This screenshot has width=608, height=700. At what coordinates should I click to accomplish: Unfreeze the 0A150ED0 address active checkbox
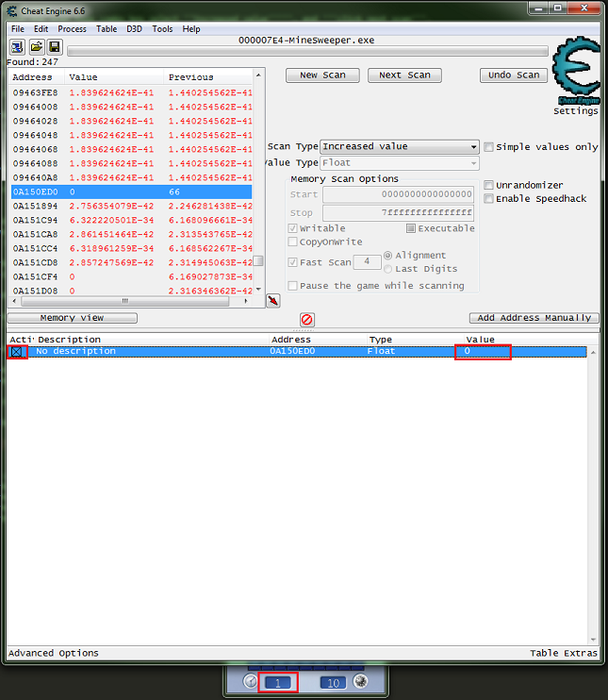click(x=17, y=352)
